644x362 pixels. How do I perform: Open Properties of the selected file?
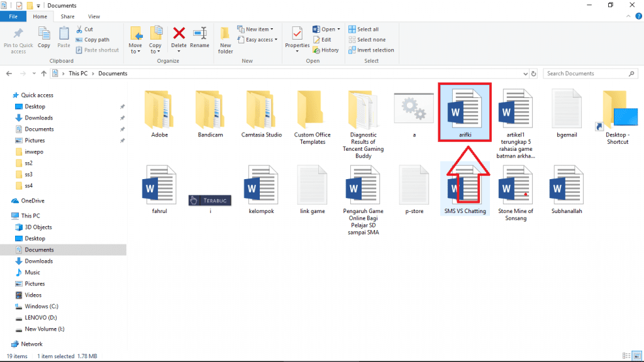(x=297, y=40)
